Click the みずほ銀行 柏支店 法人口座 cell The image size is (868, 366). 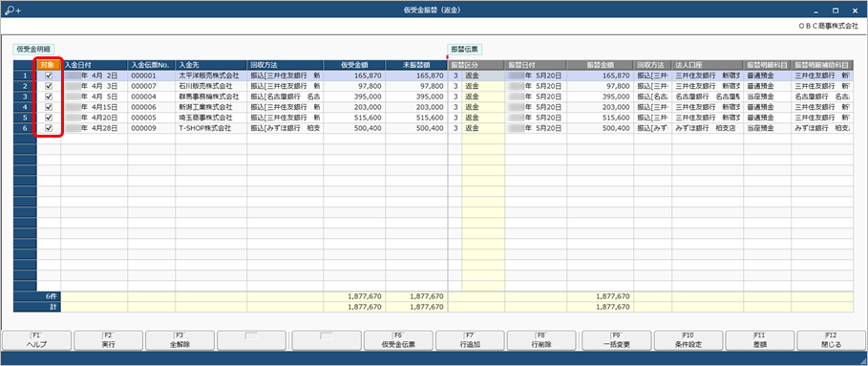tap(708, 128)
